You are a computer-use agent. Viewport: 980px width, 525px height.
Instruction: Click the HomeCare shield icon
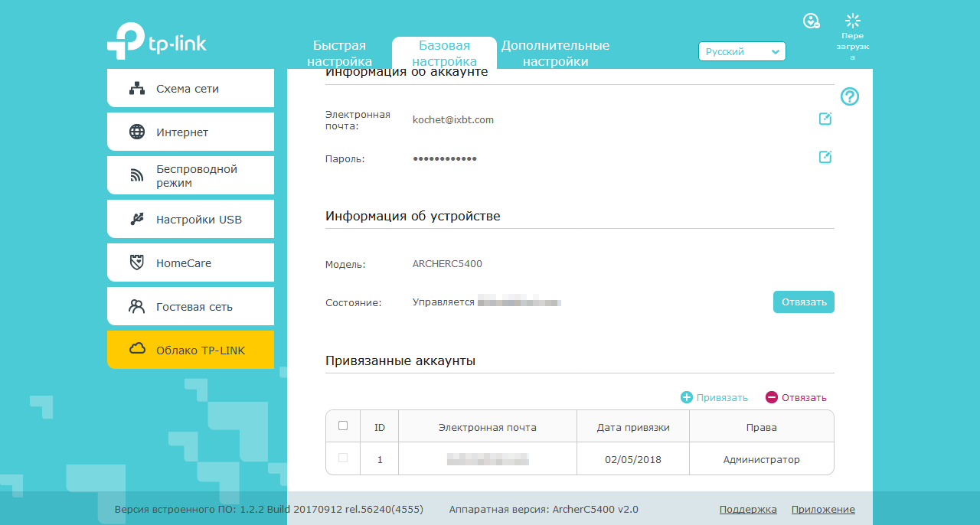click(x=137, y=262)
